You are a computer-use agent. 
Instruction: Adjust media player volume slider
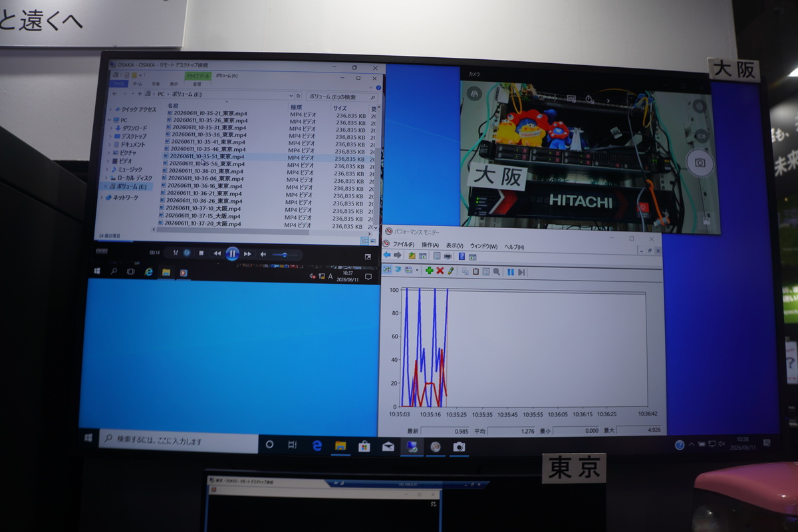click(284, 254)
